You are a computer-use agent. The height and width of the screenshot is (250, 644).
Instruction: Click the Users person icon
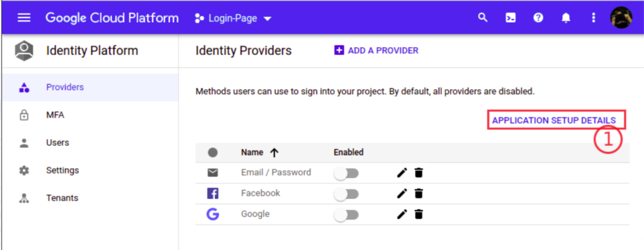[24, 143]
